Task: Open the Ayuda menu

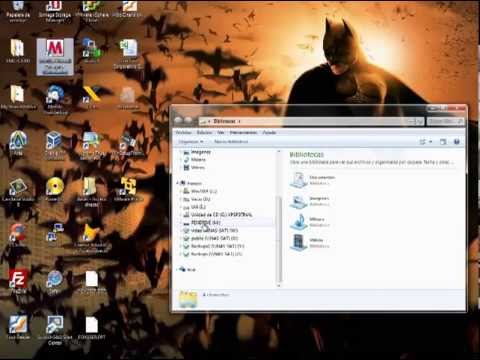Action: [269, 132]
